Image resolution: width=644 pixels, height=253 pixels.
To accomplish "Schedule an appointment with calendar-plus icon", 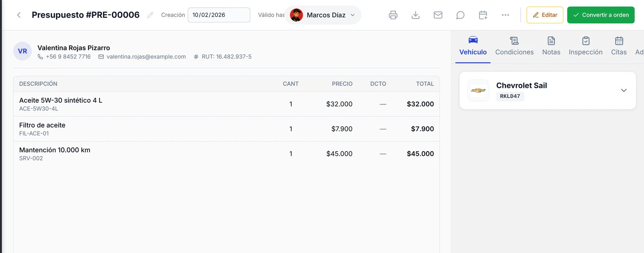I will [x=483, y=15].
